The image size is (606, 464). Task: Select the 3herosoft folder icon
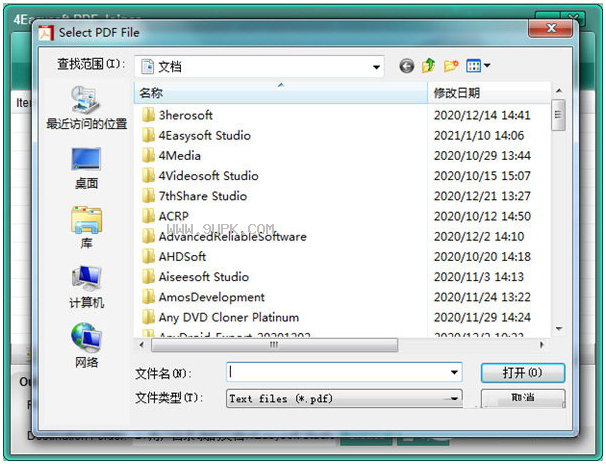click(148, 115)
